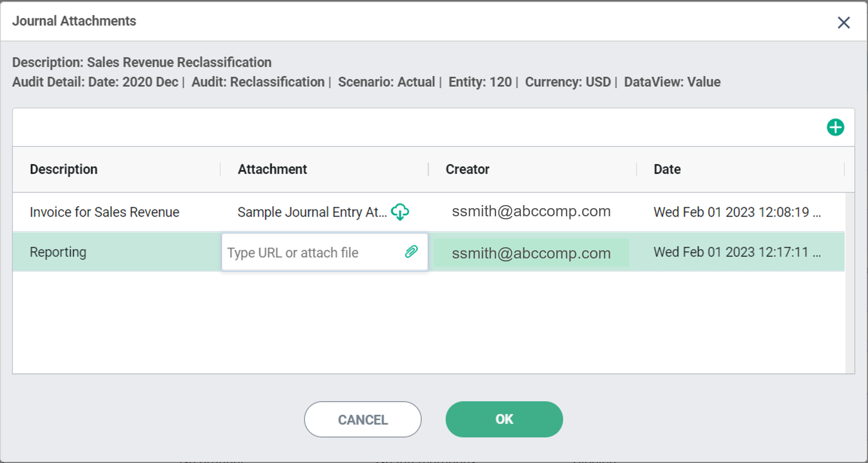The height and width of the screenshot is (463, 868).
Task: Sort by the Description column header
Action: pyautogui.click(x=64, y=169)
